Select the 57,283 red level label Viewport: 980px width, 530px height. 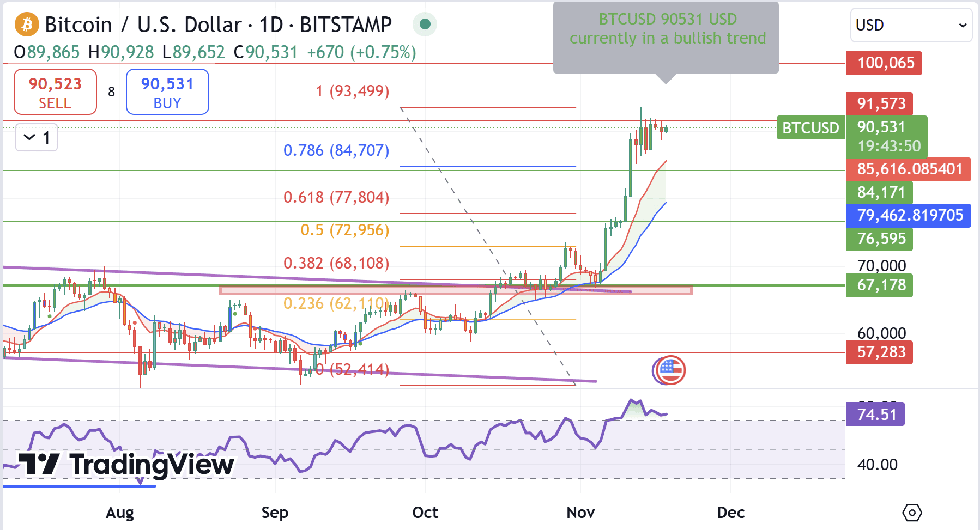tap(879, 352)
